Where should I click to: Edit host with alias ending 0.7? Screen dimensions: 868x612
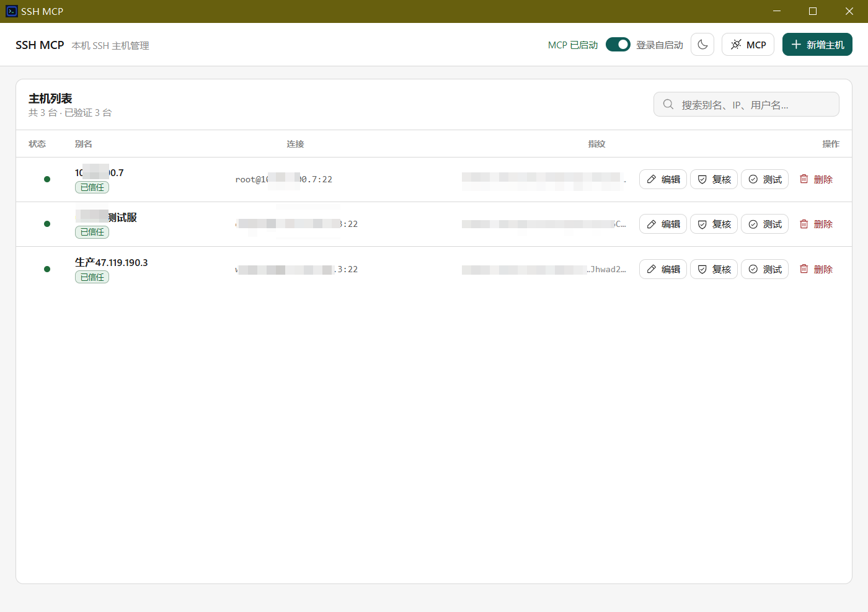[x=663, y=179]
